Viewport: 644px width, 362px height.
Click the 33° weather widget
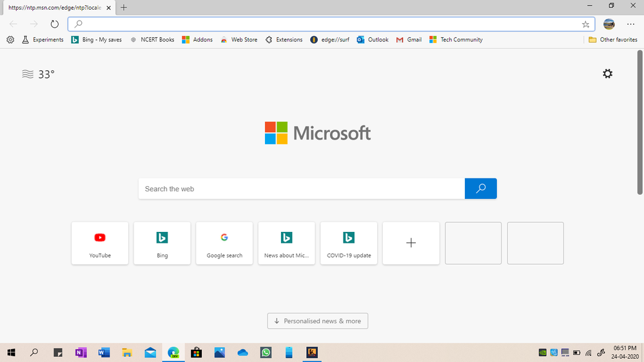(x=38, y=74)
